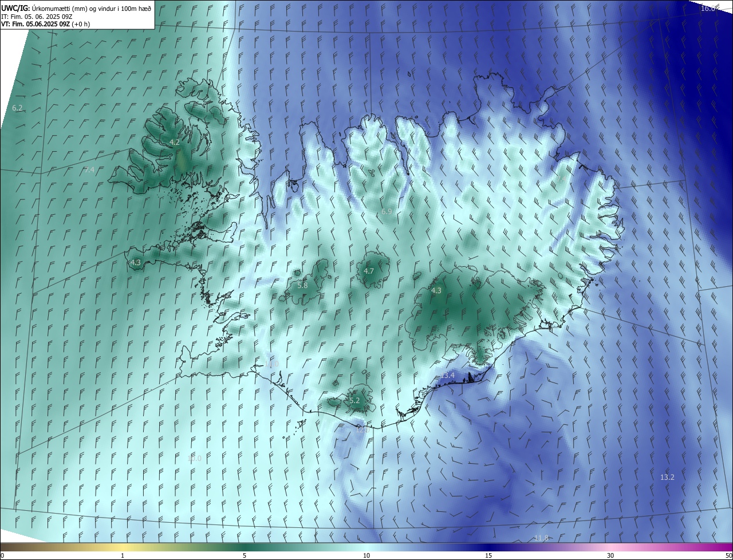733x560 pixels.
Task: Click the 5.8 value label
Action: tap(302, 285)
